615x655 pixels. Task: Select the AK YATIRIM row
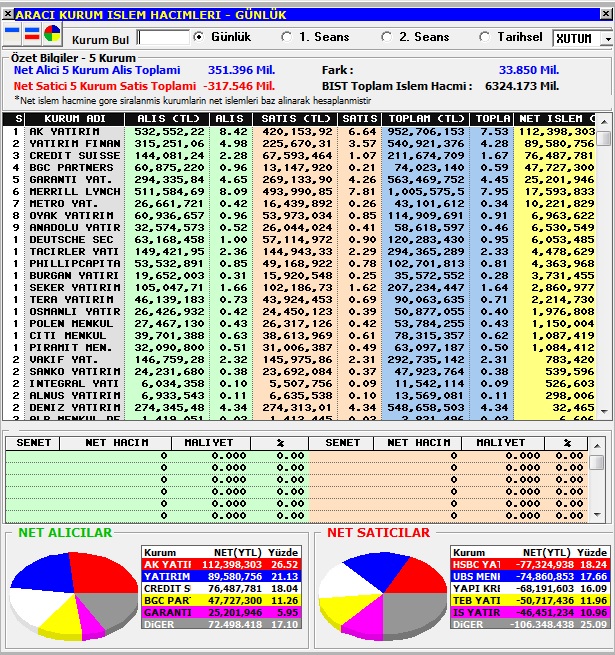pyautogui.click(x=299, y=132)
